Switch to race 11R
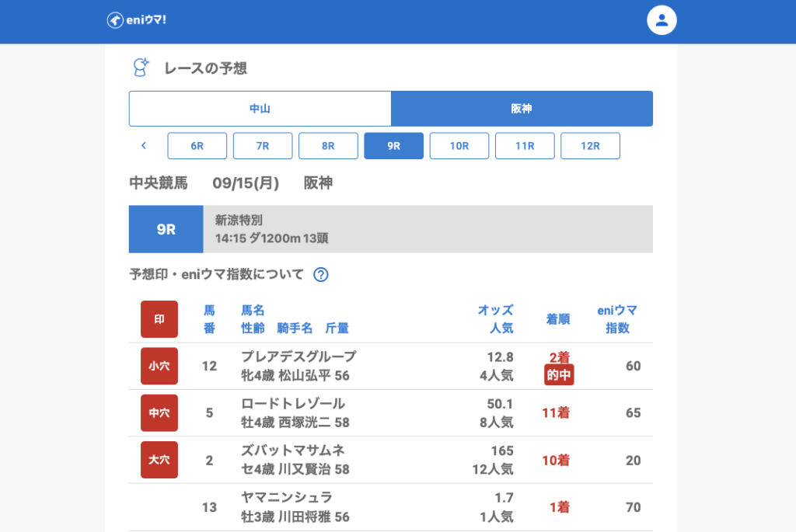The height and width of the screenshot is (532, 796). [x=525, y=146]
